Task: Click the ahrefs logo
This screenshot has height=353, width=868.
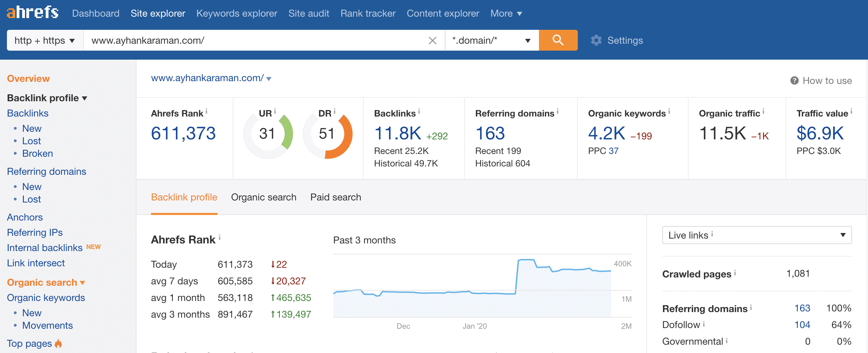Action: click(x=33, y=12)
